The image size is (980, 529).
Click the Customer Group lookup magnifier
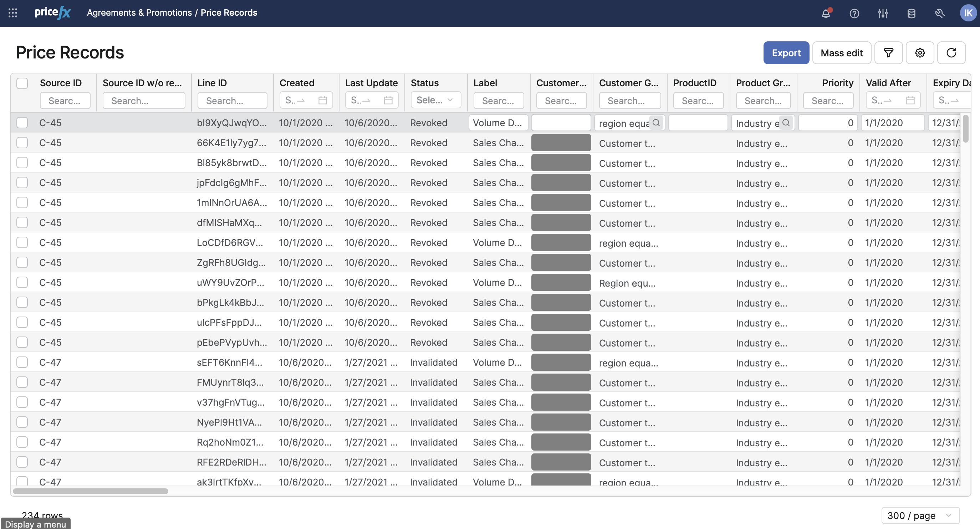click(x=656, y=123)
